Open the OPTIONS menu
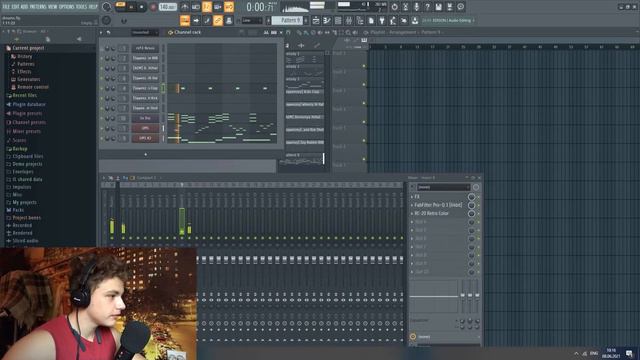Image resolution: width=640 pixels, height=360 pixels. pos(67,7)
